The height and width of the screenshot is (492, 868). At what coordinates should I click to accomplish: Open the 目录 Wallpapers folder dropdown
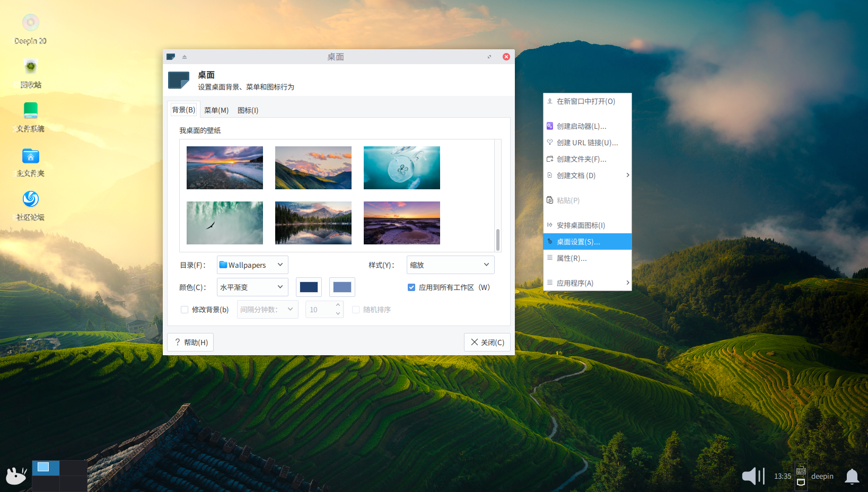(252, 265)
